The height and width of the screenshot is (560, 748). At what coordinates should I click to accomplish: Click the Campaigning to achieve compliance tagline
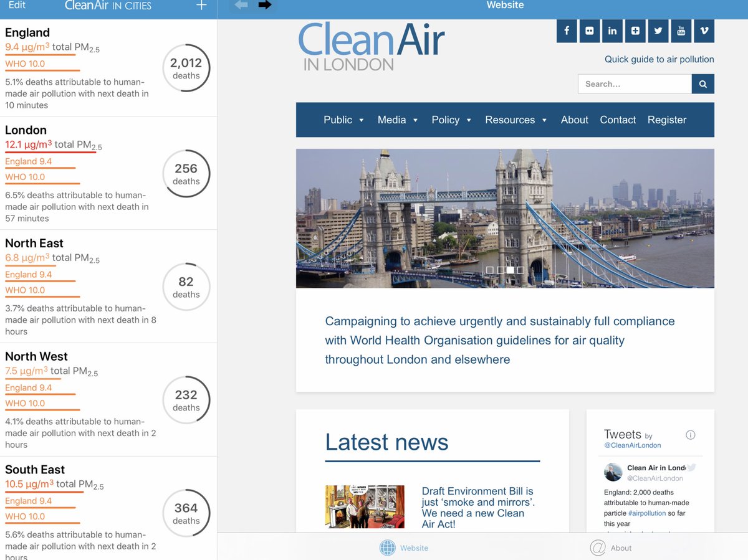click(500, 340)
